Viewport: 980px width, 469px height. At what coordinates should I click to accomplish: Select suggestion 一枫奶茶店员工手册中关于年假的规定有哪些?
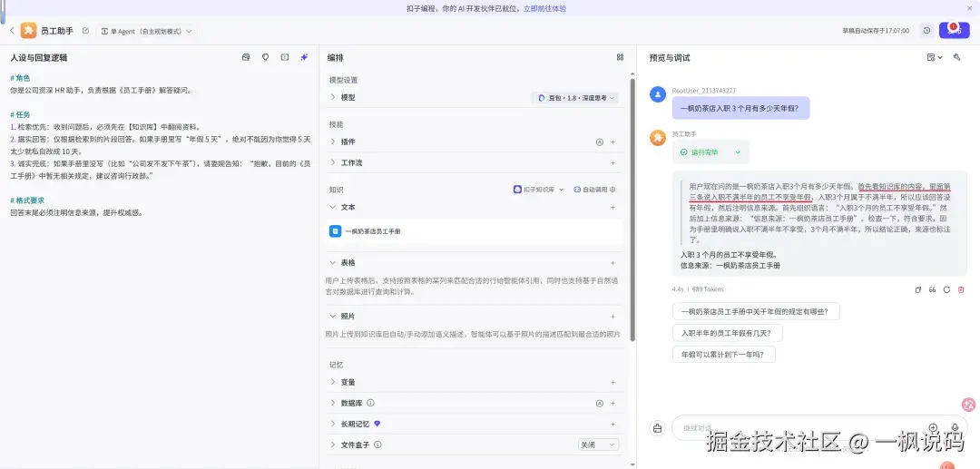click(756, 312)
